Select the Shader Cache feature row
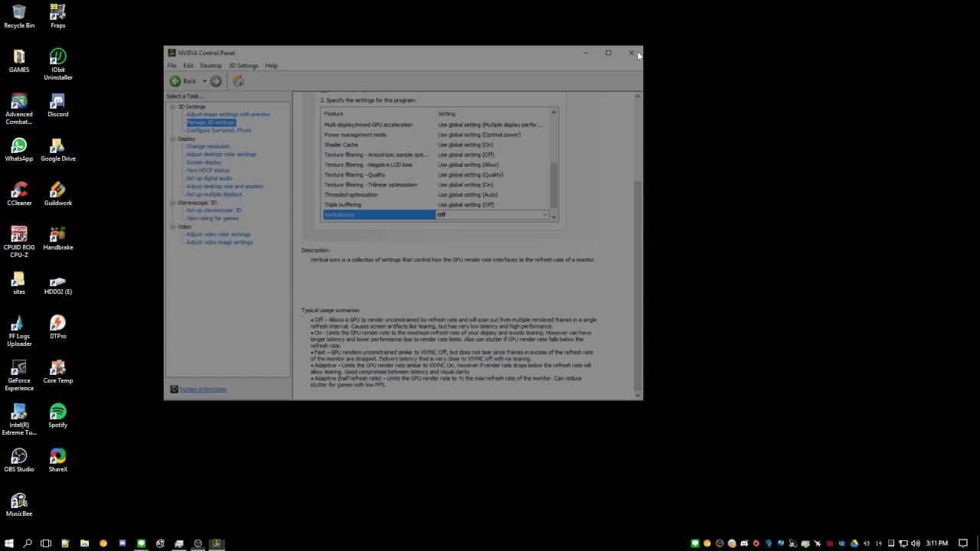This screenshot has height=551, width=980. pos(435,145)
